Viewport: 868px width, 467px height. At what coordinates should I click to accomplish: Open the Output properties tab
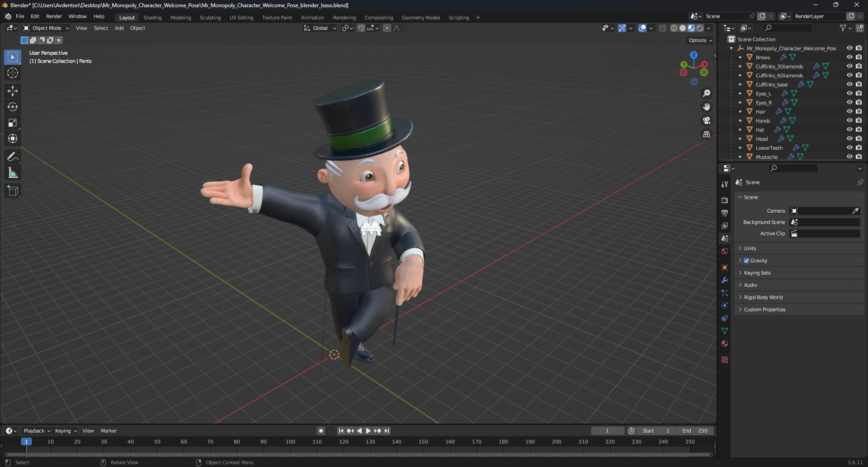click(x=725, y=213)
